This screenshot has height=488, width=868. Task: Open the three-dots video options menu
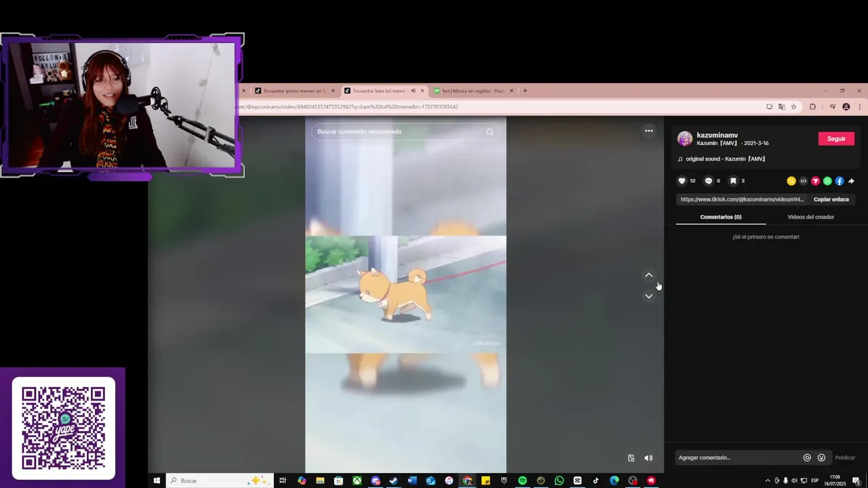pos(649,131)
